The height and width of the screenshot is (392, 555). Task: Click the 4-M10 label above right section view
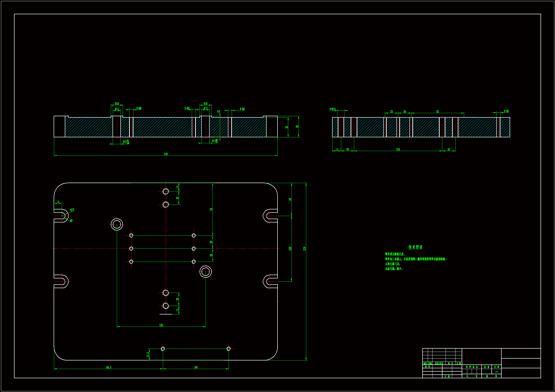pyautogui.click(x=332, y=109)
